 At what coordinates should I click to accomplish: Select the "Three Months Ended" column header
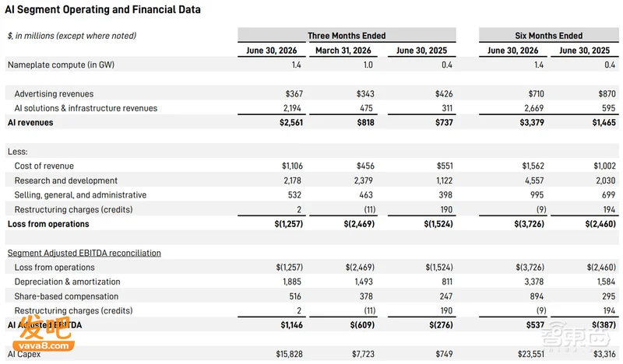pos(347,36)
